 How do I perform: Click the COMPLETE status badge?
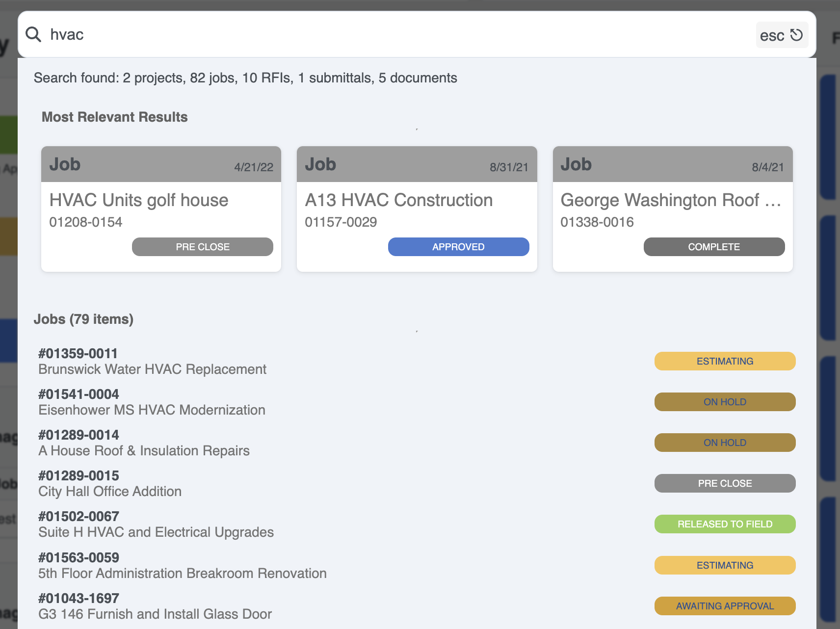(x=714, y=247)
